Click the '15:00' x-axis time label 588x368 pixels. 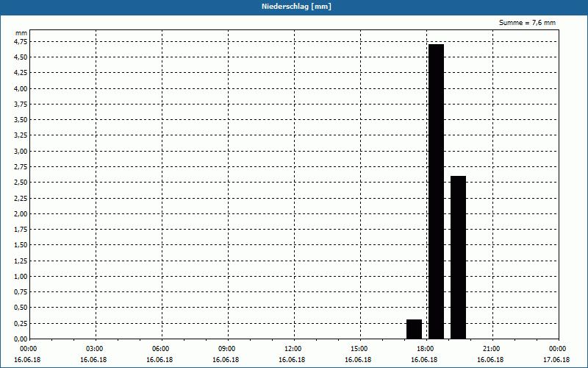click(359, 349)
